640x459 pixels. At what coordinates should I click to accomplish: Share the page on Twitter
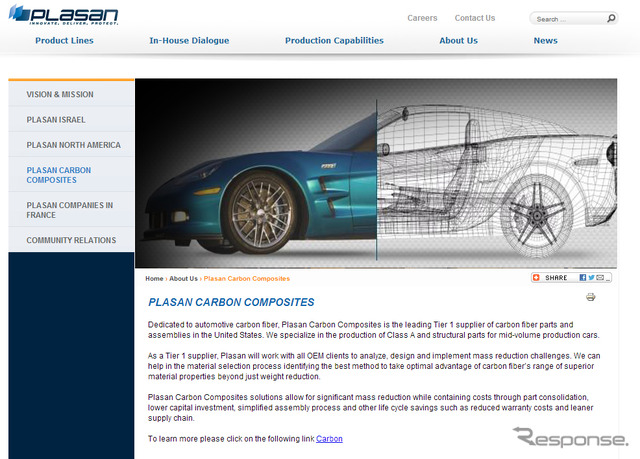[591, 278]
